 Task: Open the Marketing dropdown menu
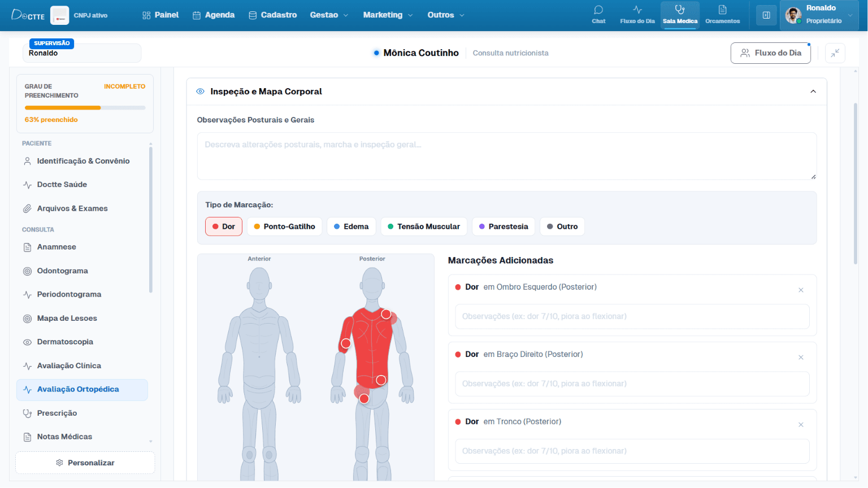point(388,15)
